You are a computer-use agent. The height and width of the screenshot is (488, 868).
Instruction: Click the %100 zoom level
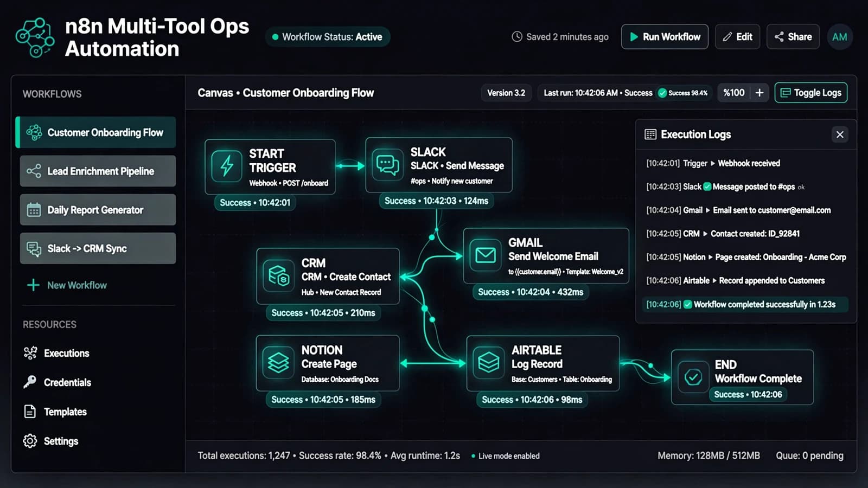point(734,93)
